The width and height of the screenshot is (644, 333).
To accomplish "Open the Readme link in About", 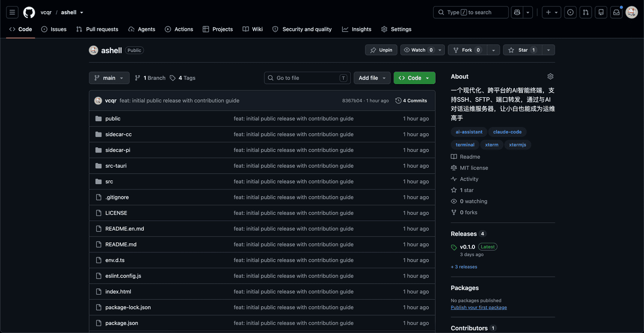I will pyautogui.click(x=465, y=157).
